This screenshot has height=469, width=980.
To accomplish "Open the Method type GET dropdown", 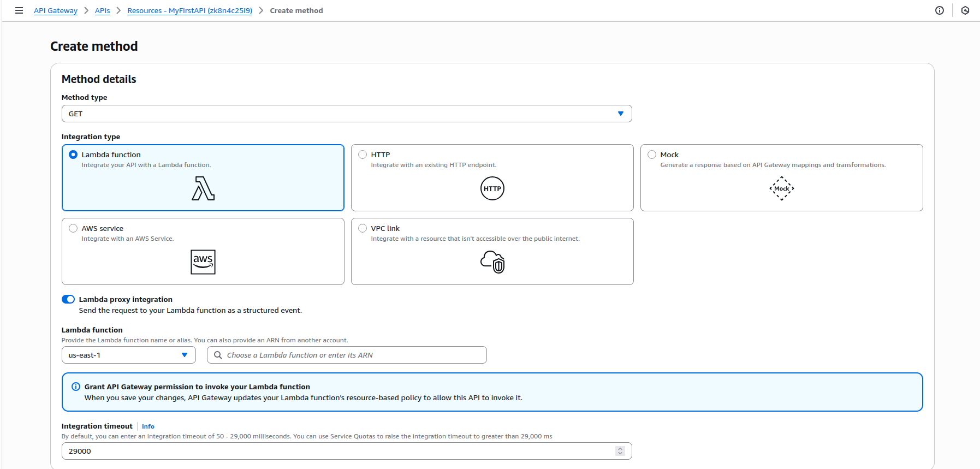I will click(x=347, y=114).
